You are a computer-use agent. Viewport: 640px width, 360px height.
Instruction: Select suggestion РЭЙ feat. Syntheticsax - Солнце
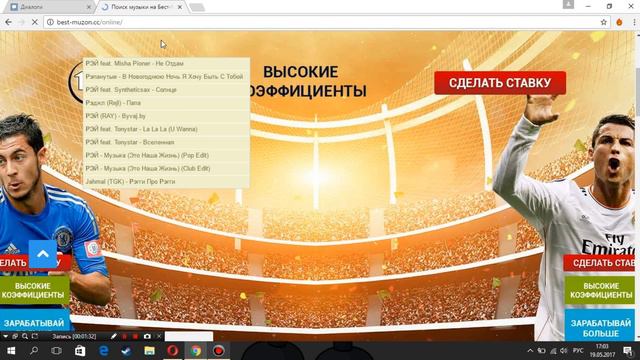coord(166,90)
